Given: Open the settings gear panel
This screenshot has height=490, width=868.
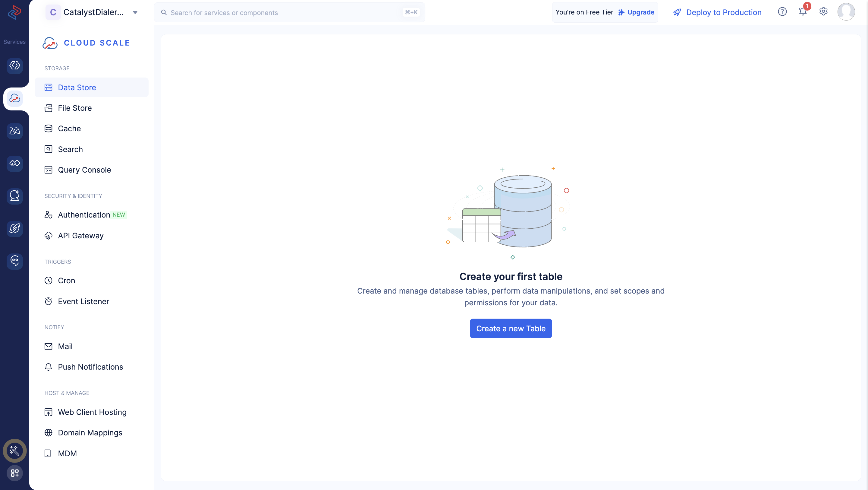Looking at the screenshot, I should tap(823, 11).
